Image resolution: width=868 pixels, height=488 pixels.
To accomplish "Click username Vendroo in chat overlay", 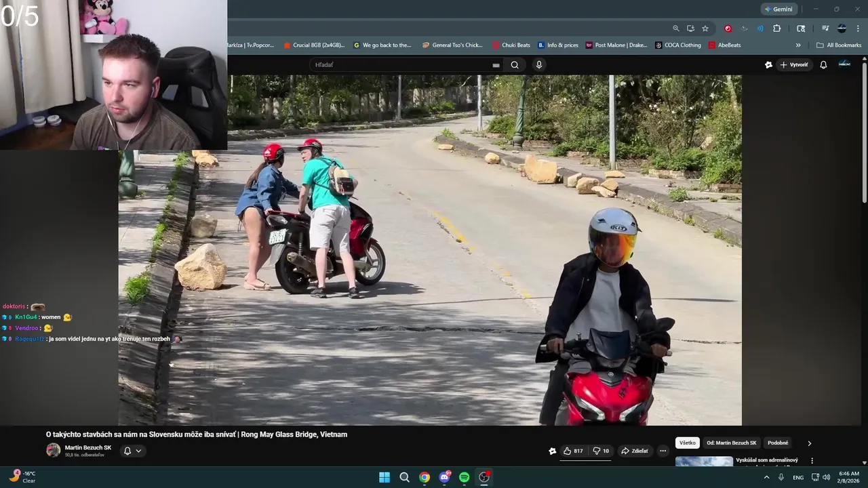I will tap(26, 328).
